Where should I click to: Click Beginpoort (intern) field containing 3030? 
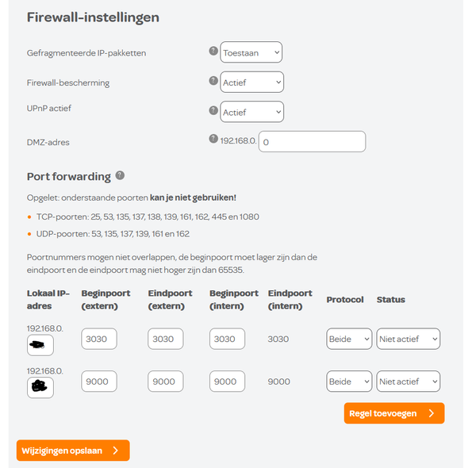(x=227, y=339)
